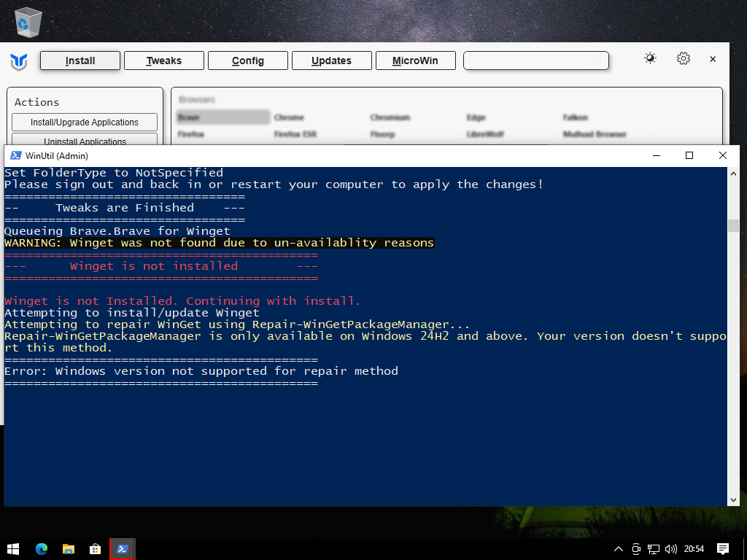Image resolution: width=747 pixels, height=560 pixels.
Task: Toggle the Chrome browser entry
Action: 289,117
